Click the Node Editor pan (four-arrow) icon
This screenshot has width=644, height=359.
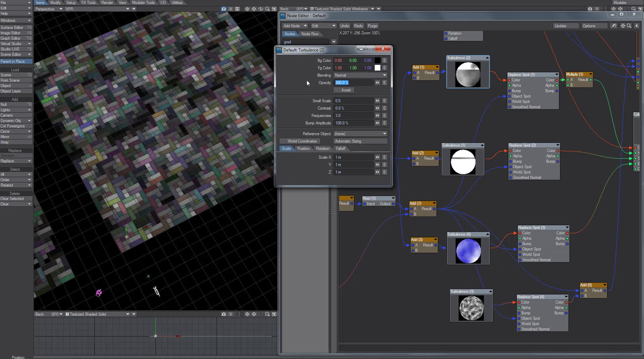(x=623, y=26)
